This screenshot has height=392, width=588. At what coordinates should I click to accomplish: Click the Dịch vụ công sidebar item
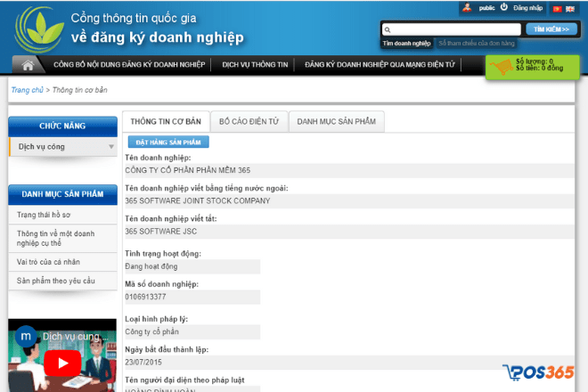62,147
